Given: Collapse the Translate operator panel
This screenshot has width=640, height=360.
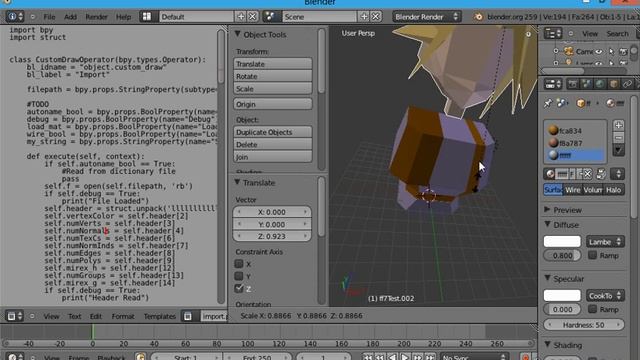Looking at the screenshot, I should [238, 182].
